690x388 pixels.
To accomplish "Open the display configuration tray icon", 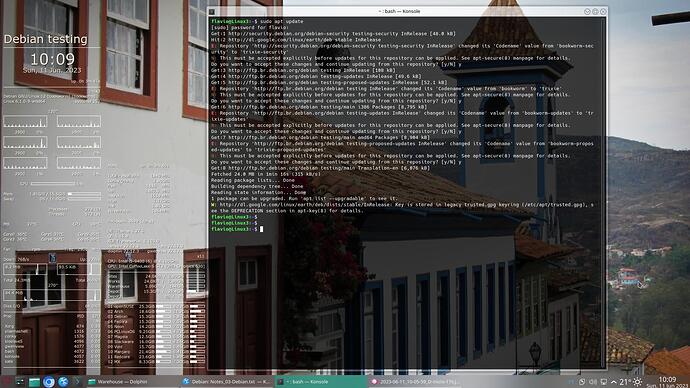I will (604, 382).
